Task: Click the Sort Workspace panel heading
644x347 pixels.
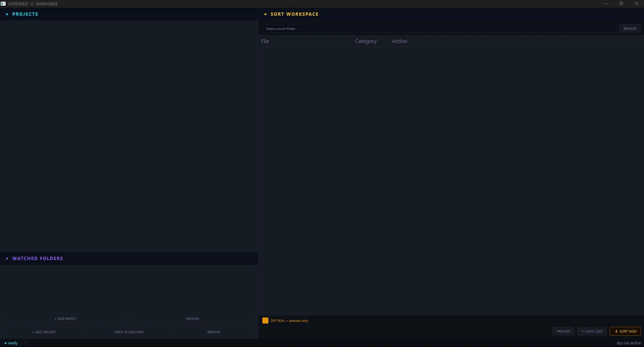Action: click(x=294, y=14)
